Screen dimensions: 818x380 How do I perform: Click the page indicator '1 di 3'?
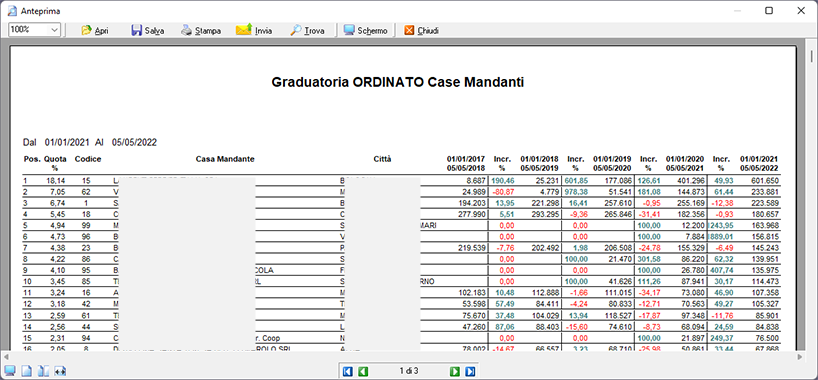[x=409, y=371]
